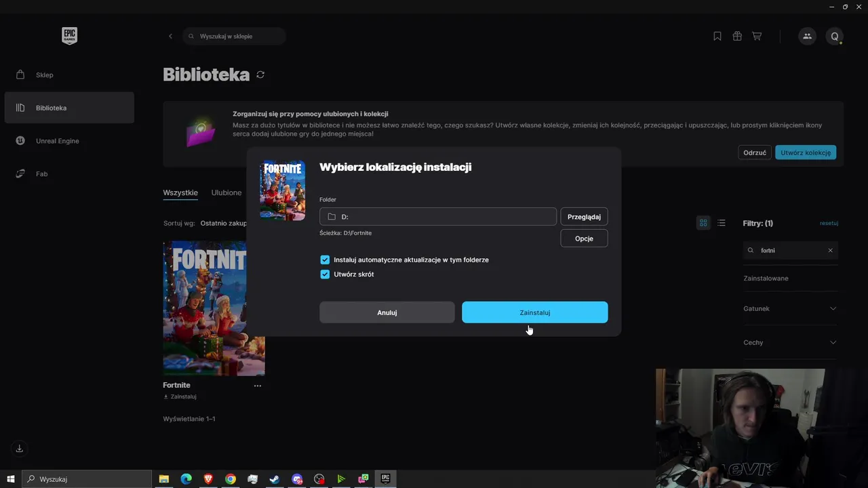Go back with the arrow icon

click(x=170, y=36)
